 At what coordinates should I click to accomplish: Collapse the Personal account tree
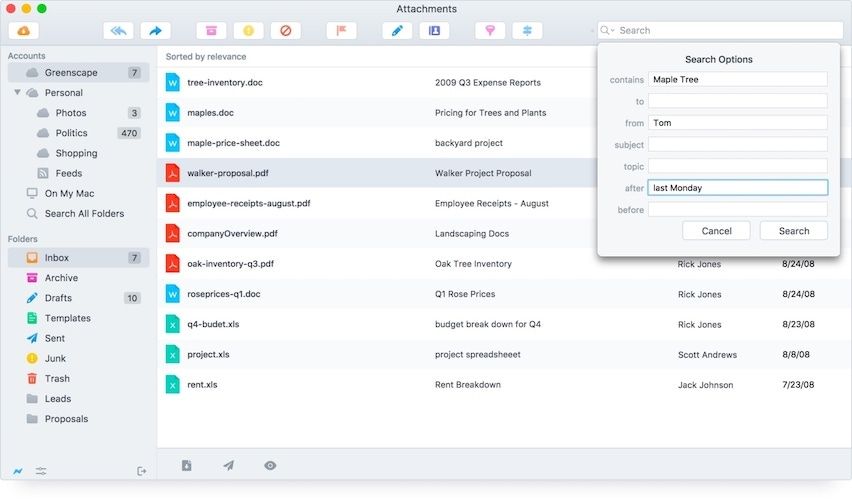coord(18,93)
